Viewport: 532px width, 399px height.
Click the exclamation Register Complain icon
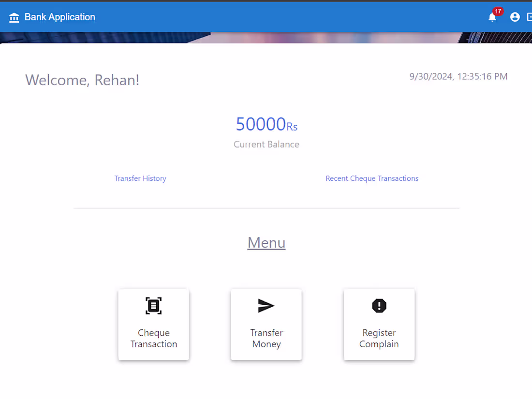[379, 305]
